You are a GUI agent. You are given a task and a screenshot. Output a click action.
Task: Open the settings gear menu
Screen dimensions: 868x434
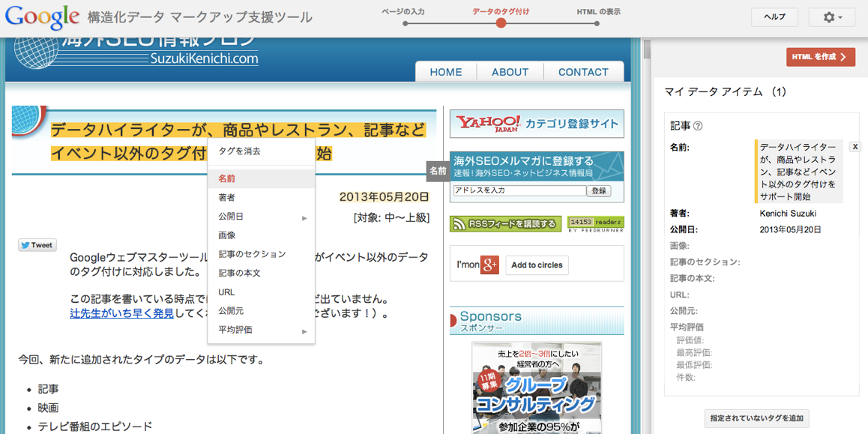[x=832, y=17]
